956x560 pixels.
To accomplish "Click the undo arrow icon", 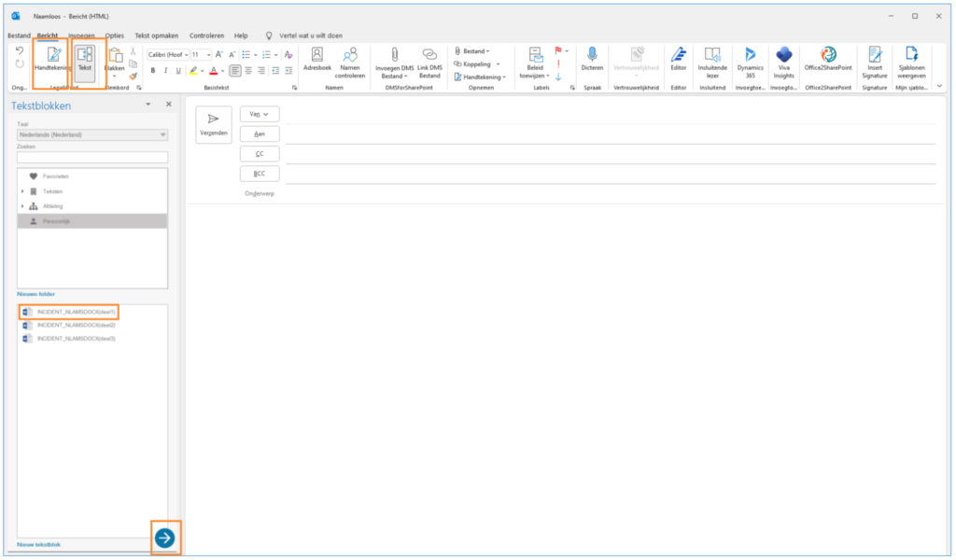I will (20, 50).
